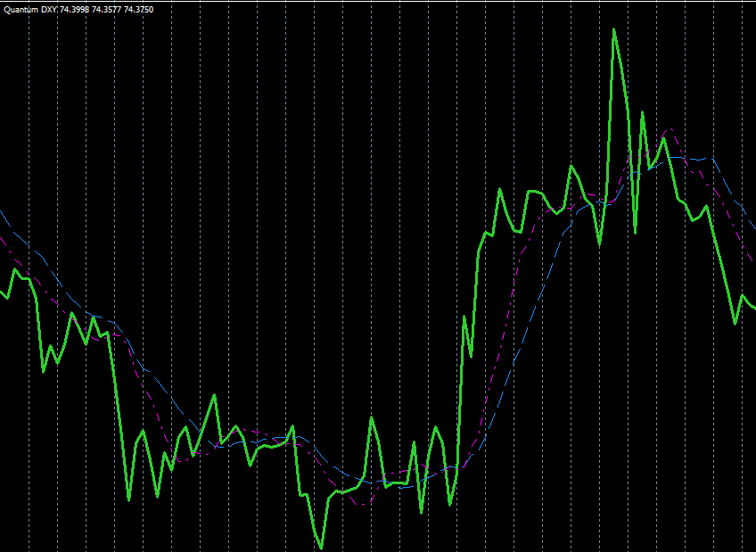Select the lowest point of the magenta dashed line
The width and height of the screenshot is (756, 552).
tap(361, 506)
